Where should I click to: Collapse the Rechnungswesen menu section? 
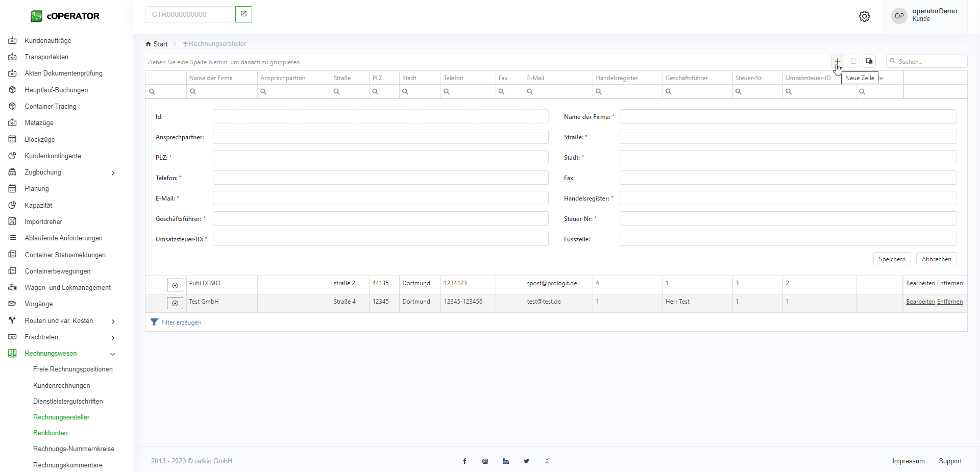113,354
